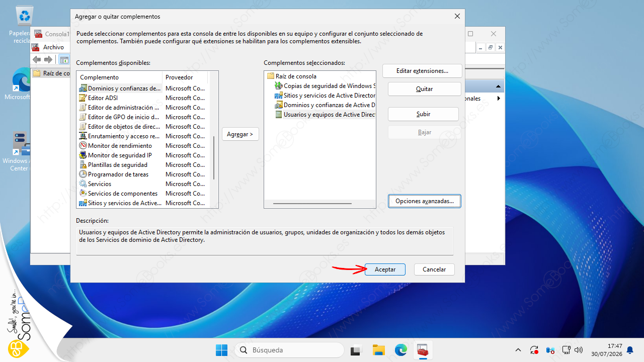
Task: Open the Archivo menu
Action: click(53, 47)
